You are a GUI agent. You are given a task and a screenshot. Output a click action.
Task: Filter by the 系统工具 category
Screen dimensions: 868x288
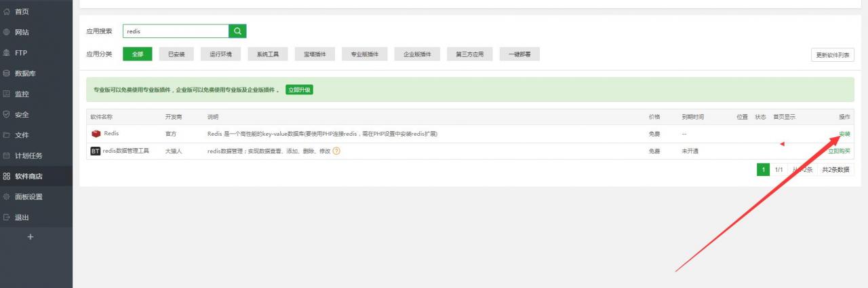pyautogui.click(x=268, y=54)
